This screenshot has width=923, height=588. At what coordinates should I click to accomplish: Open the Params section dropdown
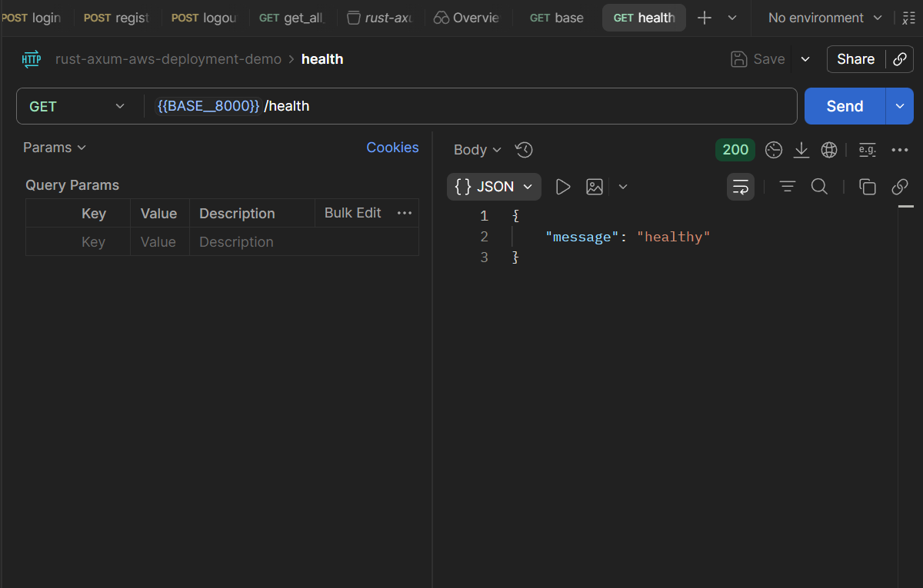tap(55, 148)
